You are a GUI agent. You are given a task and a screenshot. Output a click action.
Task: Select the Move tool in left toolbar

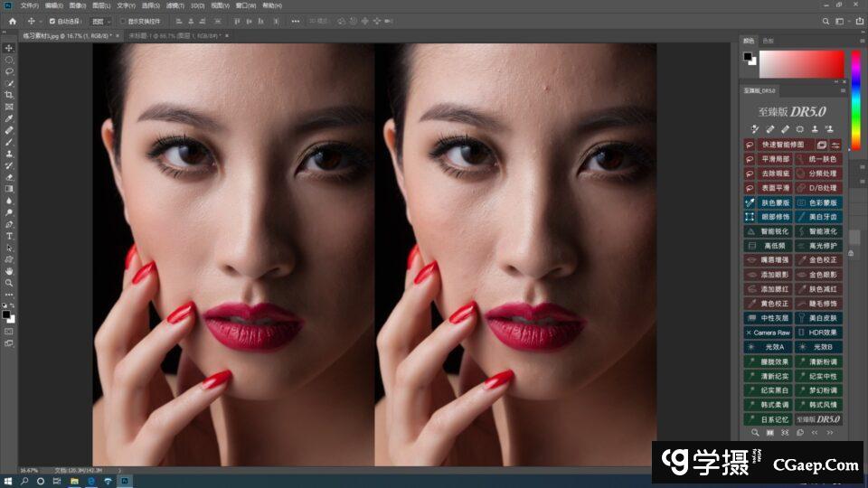(x=9, y=48)
